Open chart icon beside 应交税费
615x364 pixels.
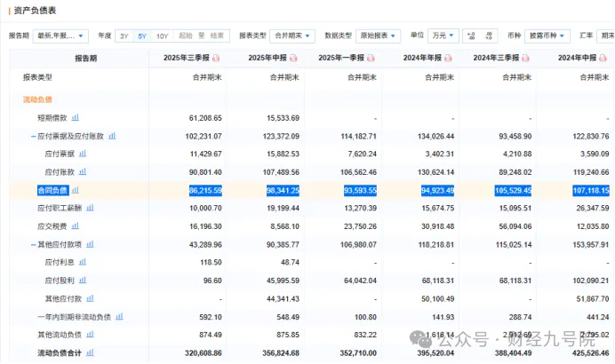[x=76, y=226]
